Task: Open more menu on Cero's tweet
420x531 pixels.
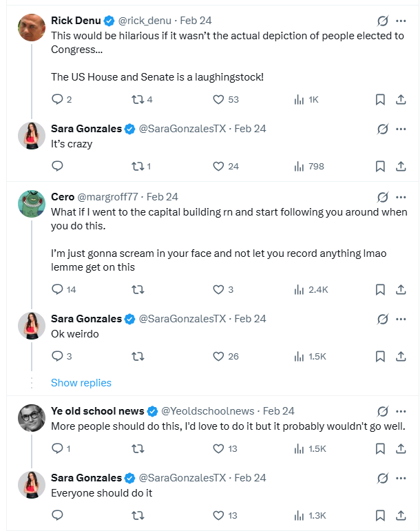Action: tap(401, 197)
